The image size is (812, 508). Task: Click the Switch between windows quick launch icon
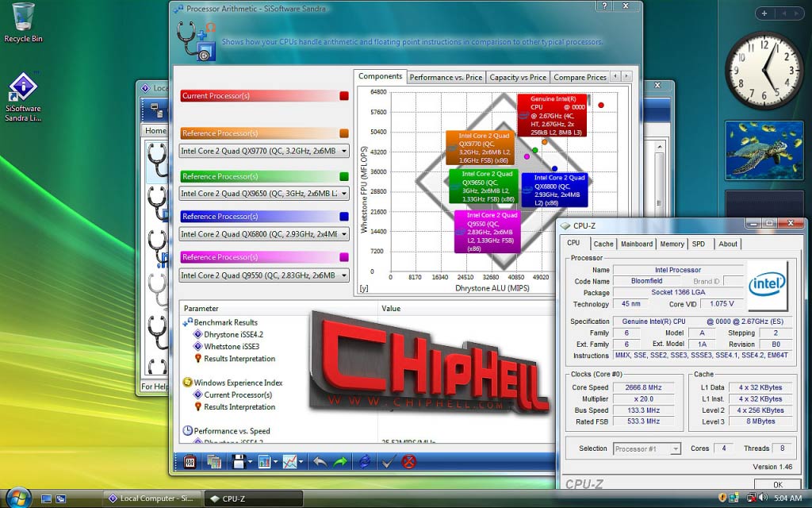tap(60, 498)
